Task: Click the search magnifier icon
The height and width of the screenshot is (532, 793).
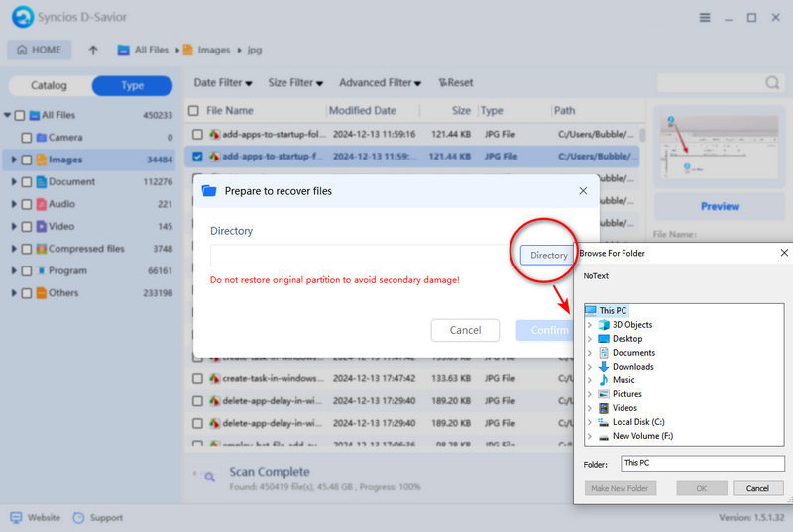Action: (772, 83)
